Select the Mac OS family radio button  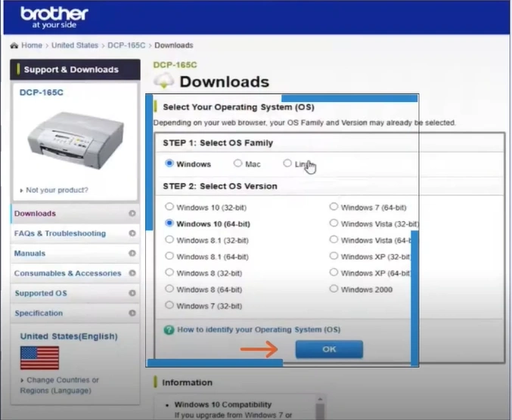[237, 163]
